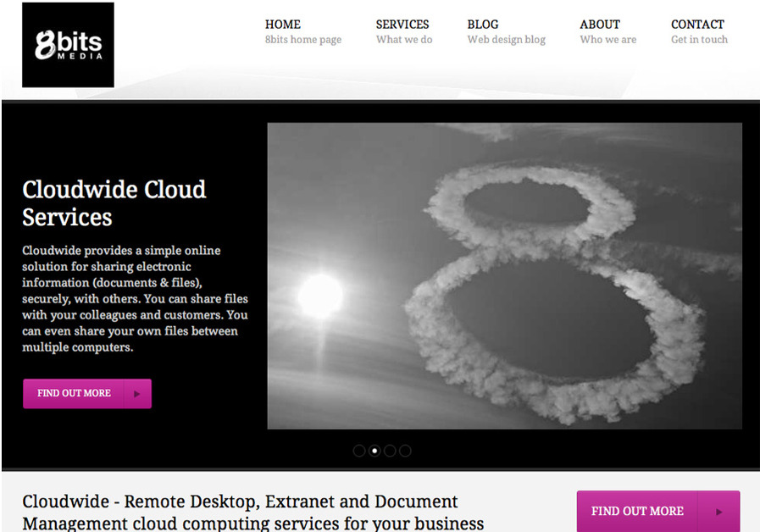
Task: Click the cloud figure-eight slide image
Action: coord(505,275)
